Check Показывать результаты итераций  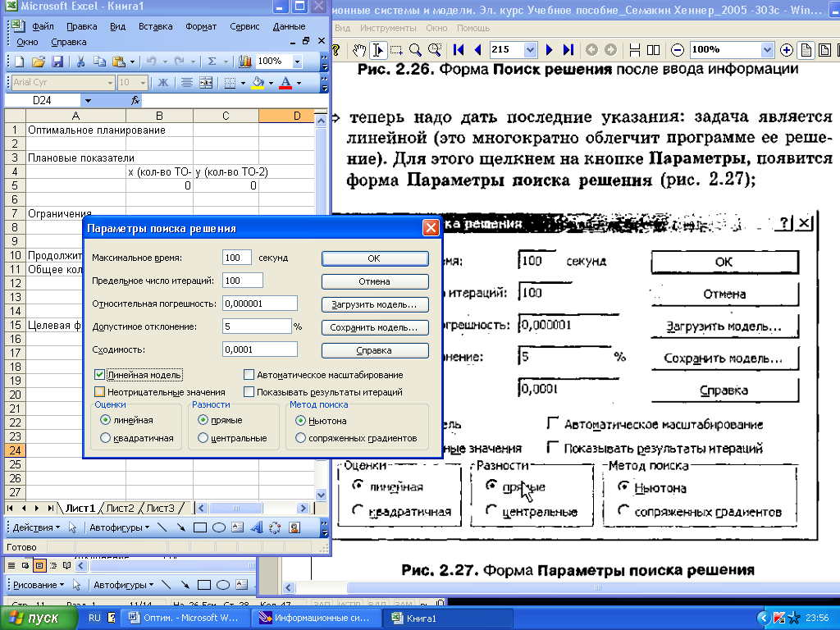[249, 391]
